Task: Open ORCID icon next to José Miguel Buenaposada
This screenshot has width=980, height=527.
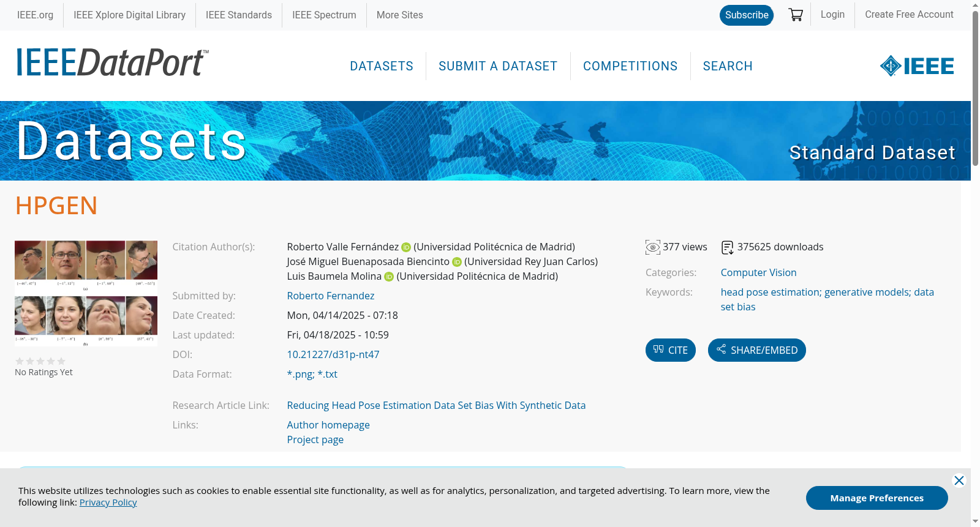Action: pos(457,262)
